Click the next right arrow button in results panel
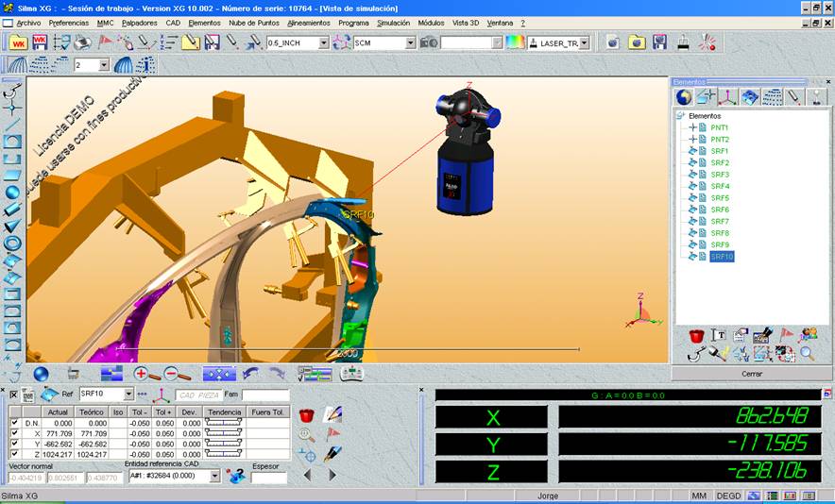This screenshot has width=835, height=504. (x=332, y=475)
